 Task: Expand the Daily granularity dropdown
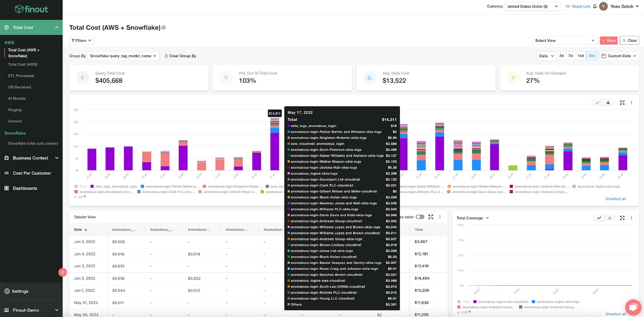[546, 55]
